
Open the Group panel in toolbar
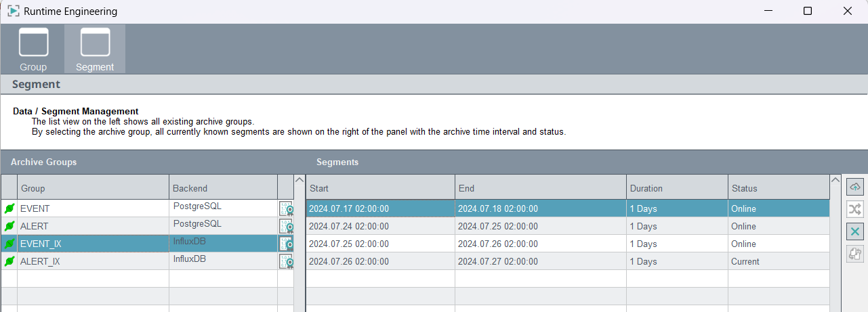(x=33, y=49)
